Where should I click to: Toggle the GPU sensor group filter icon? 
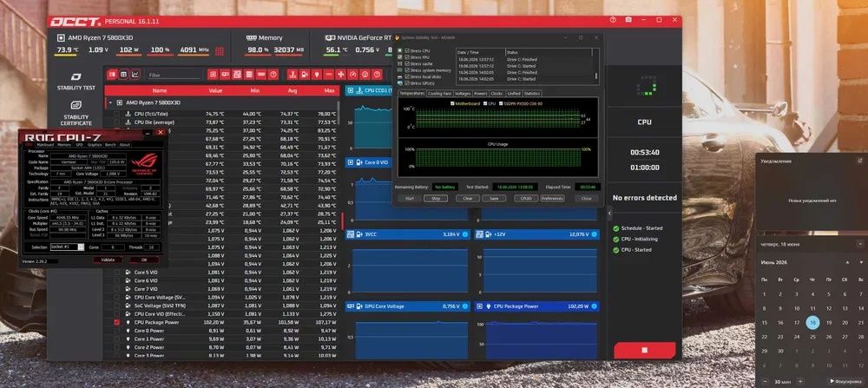225,74
